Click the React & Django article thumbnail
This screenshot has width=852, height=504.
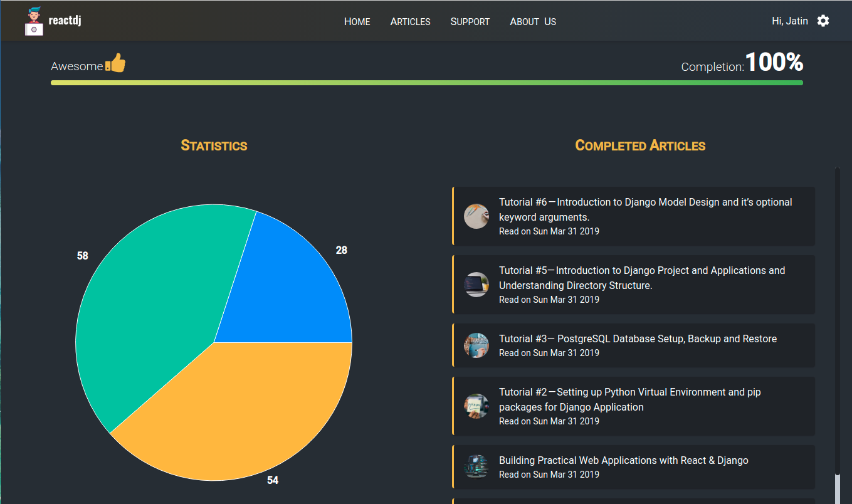(476, 466)
